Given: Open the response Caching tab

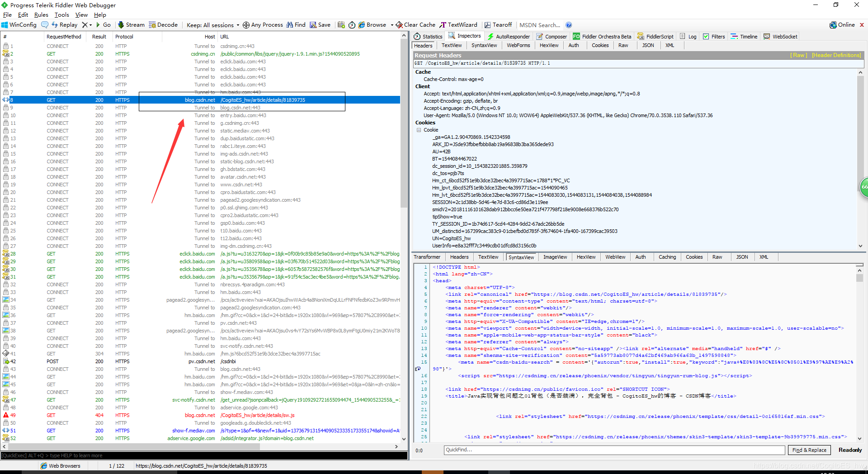Looking at the screenshot, I should [x=667, y=257].
